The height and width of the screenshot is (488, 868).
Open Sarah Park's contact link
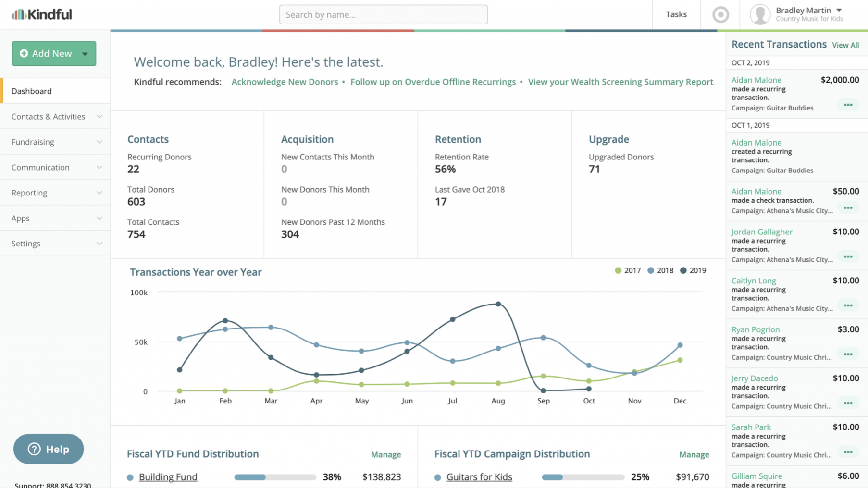click(x=751, y=427)
